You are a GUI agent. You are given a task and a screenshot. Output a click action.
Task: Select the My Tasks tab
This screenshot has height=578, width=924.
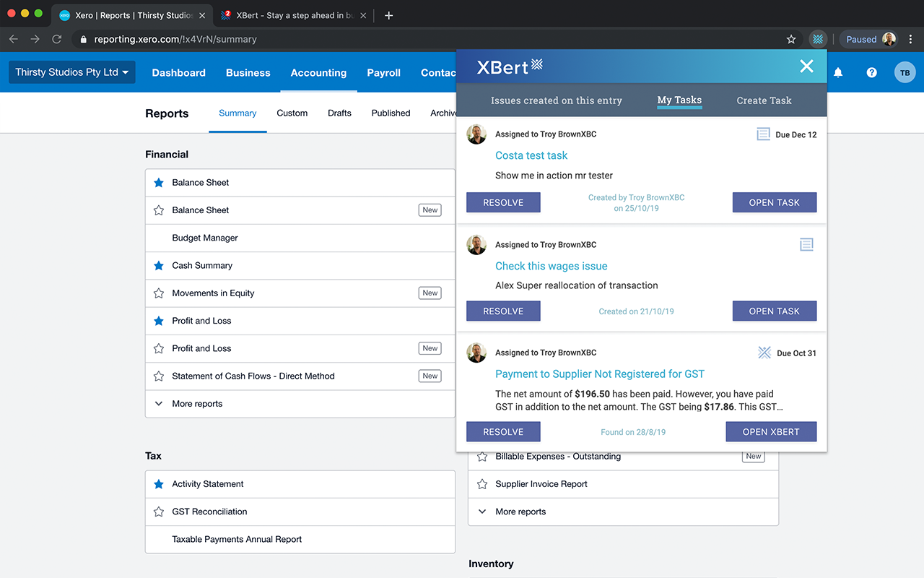[679, 100]
